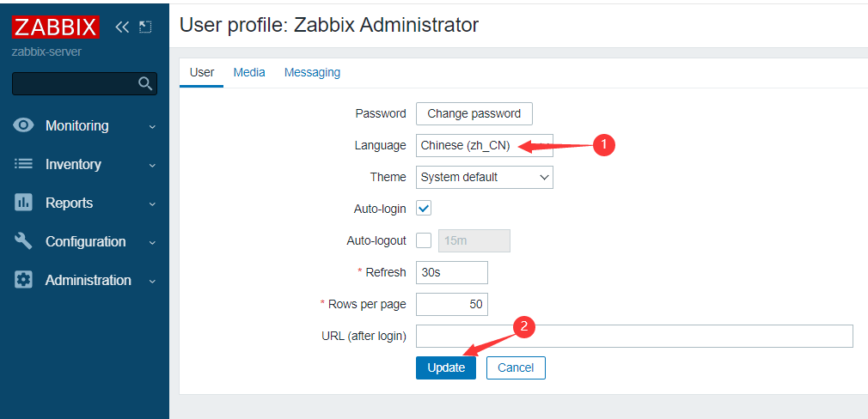Click the search magnifier icon
The width and height of the screenshot is (868, 419).
[x=145, y=83]
